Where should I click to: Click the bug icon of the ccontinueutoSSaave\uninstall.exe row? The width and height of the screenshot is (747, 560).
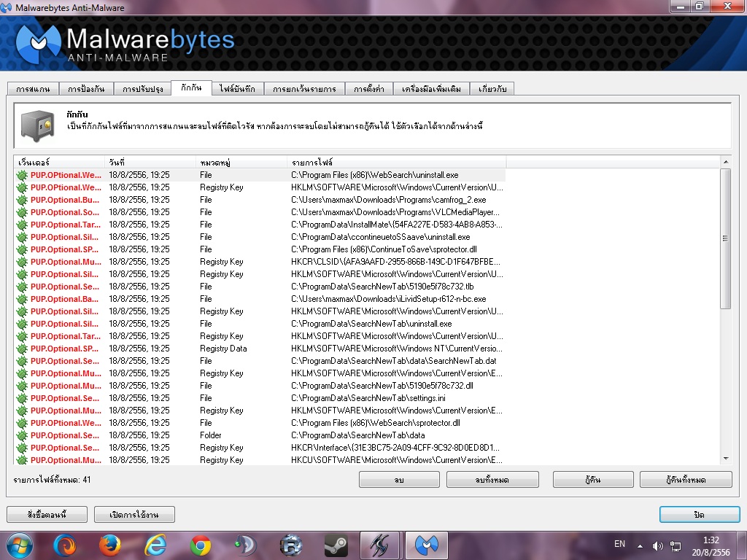click(x=21, y=237)
